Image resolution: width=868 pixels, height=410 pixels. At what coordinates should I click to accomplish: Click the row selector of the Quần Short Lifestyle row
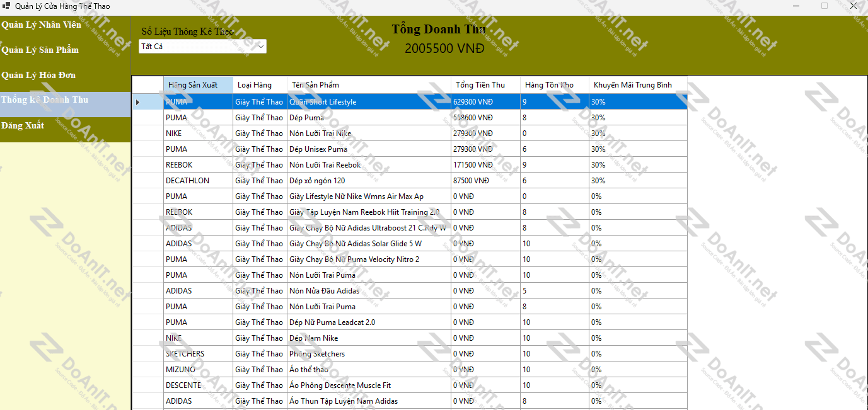(148, 102)
